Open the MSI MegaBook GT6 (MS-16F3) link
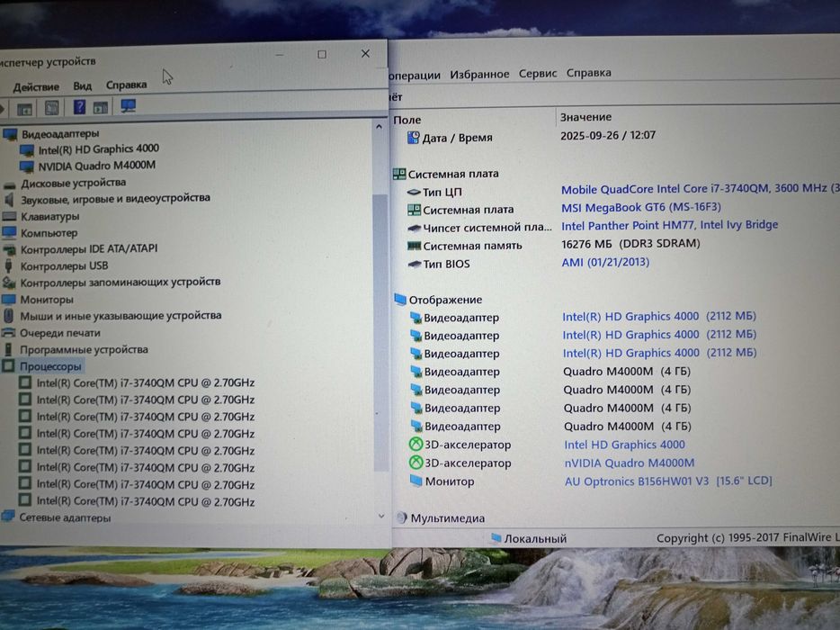This screenshot has height=630, width=840. (x=640, y=207)
